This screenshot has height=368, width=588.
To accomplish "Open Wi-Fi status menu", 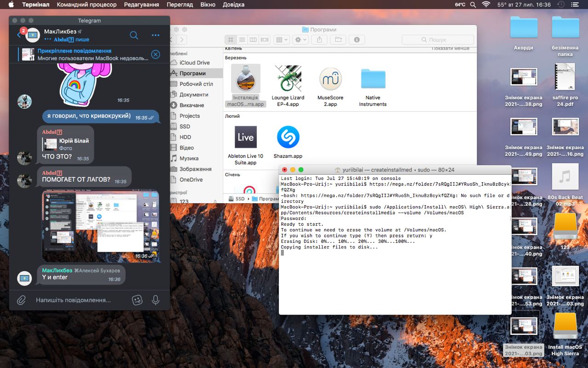I will (486, 5).
